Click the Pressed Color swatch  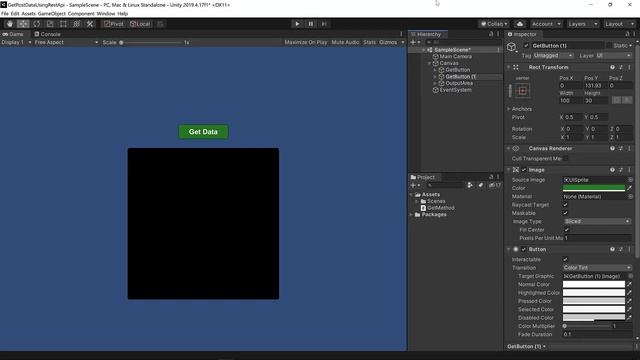coord(594,301)
